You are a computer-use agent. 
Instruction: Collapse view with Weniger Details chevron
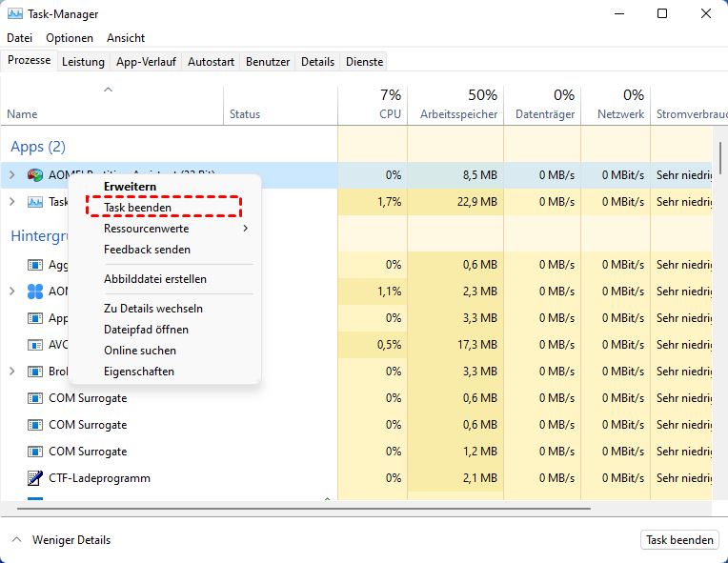coord(17,540)
